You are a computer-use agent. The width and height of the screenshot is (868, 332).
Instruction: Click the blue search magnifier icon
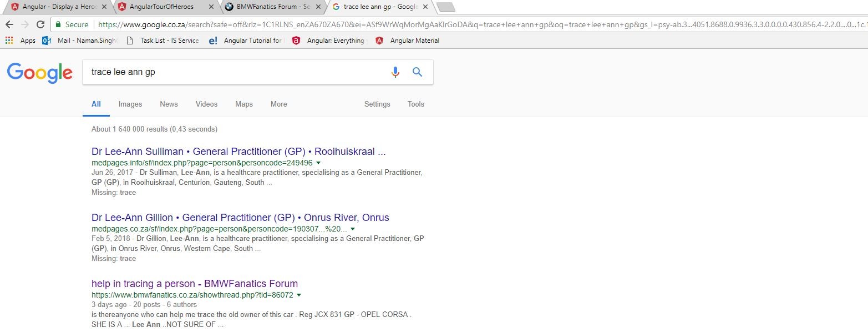point(418,72)
